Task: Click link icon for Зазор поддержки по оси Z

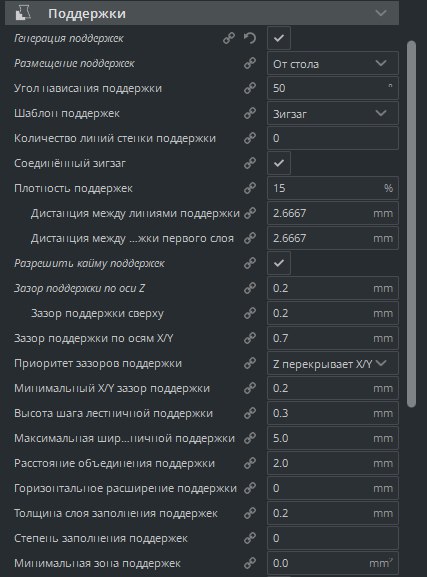Action: pos(250,288)
